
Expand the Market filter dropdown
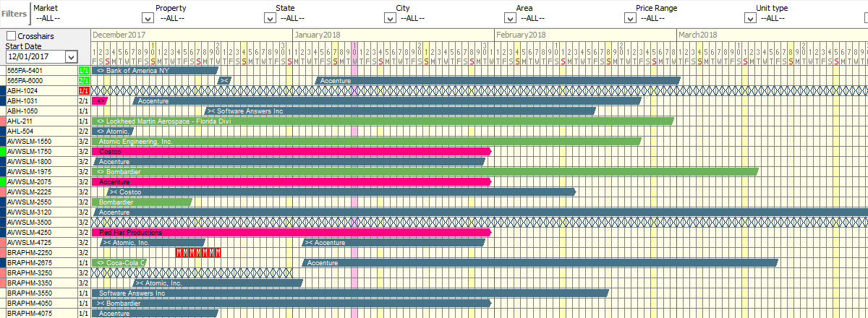[149, 18]
